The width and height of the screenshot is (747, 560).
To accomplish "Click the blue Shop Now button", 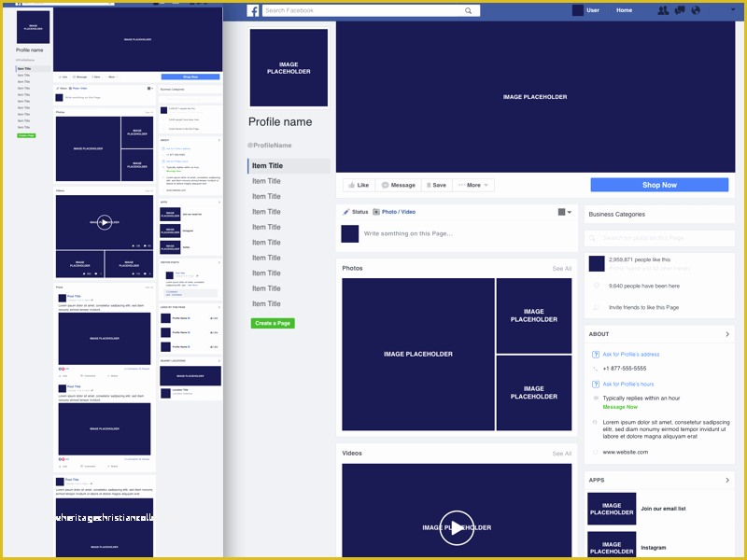I will click(659, 185).
